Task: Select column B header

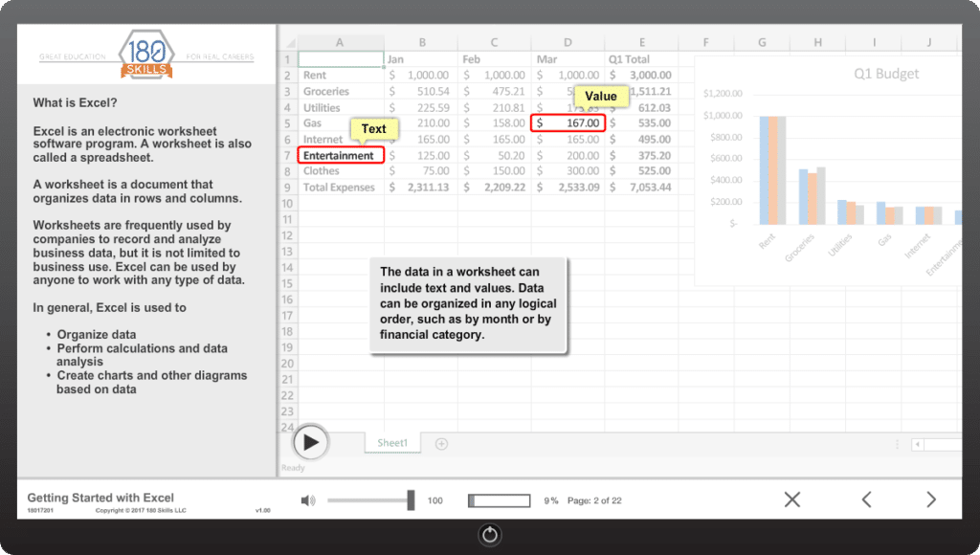Action: 422,42
